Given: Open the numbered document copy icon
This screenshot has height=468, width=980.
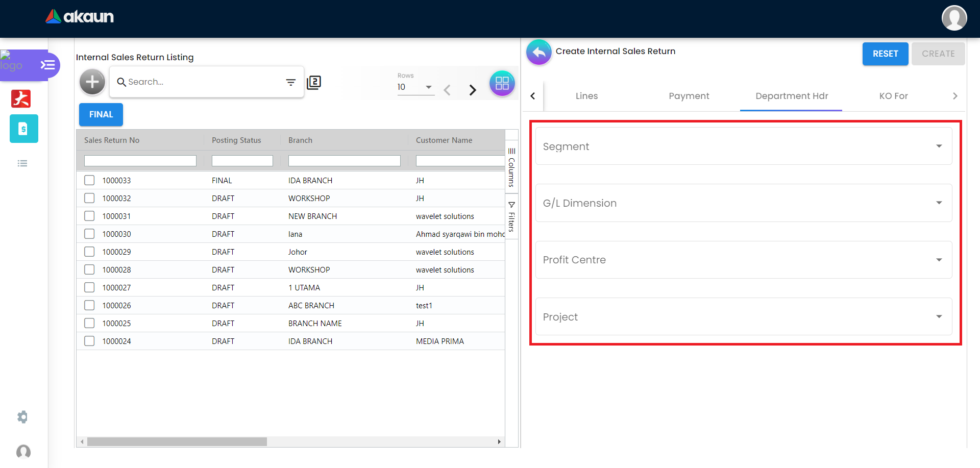Looking at the screenshot, I should pyautogui.click(x=314, y=82).
